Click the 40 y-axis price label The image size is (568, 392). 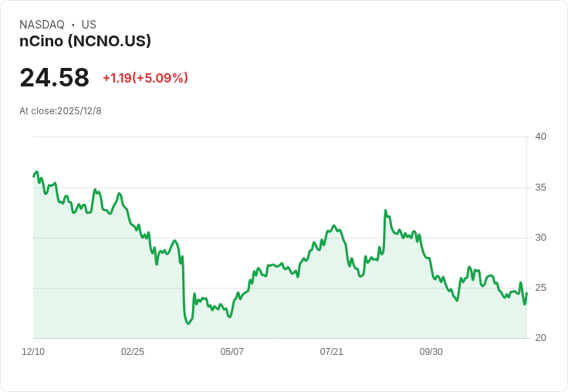[540, 137]
